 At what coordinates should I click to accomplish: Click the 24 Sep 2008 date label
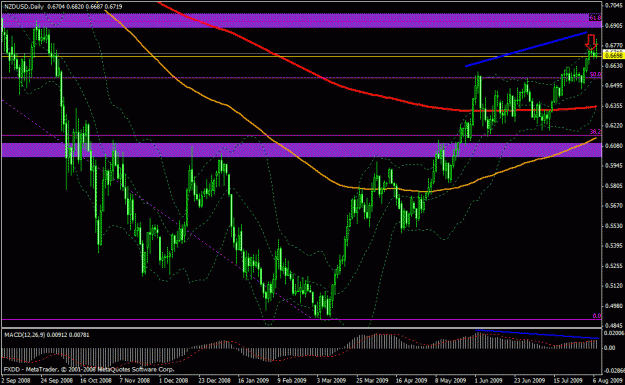[x=57, y=380]
